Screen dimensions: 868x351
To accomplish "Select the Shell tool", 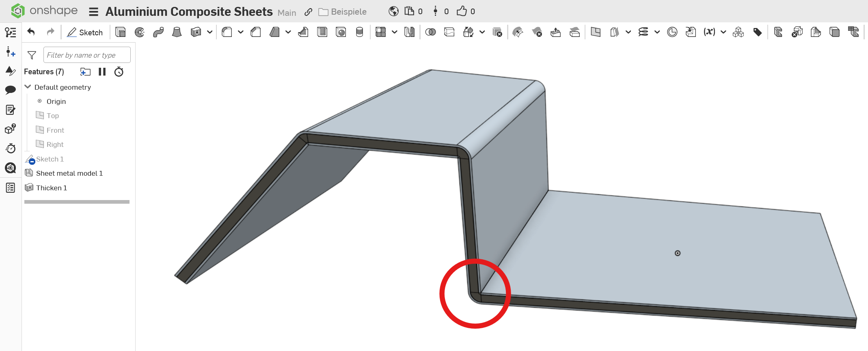I will [x=322, y=32].
